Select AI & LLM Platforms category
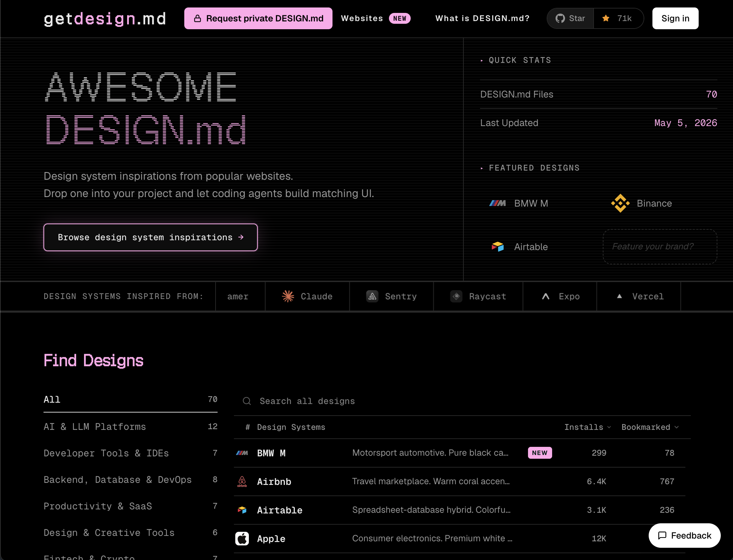 coord(131,427)
